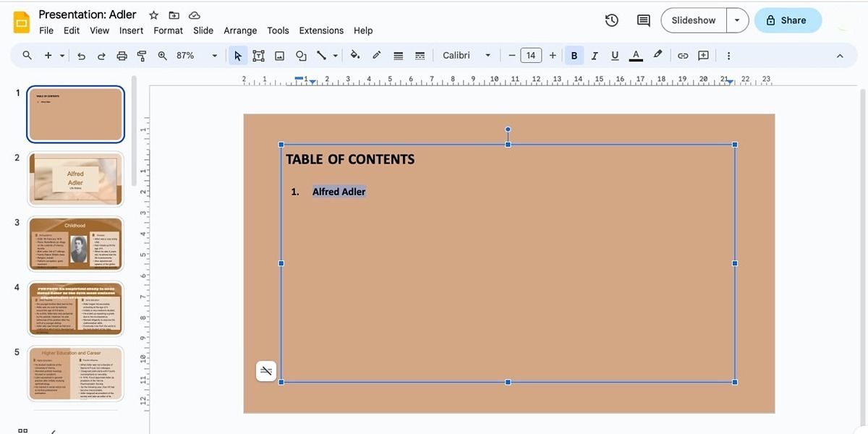Select the Text box tool
Viewport: 868px width, 434px height.
click(x=258, y=55)
